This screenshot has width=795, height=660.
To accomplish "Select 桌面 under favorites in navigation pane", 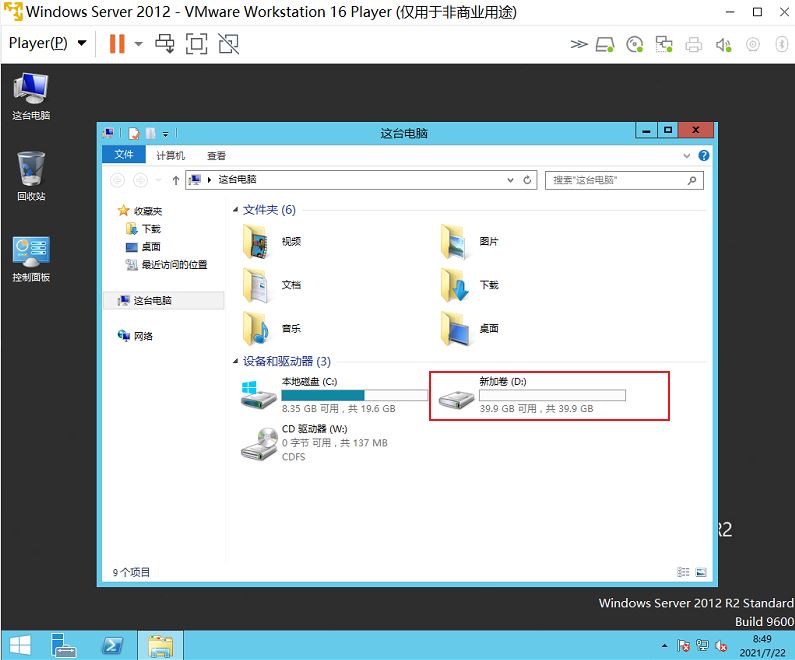I will tap(143, 247).
